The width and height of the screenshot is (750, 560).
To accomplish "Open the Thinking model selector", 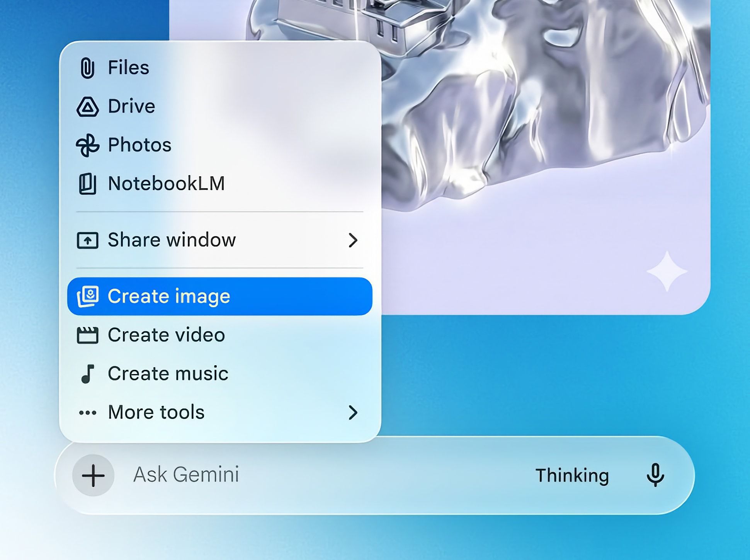I will pos(572,475).
